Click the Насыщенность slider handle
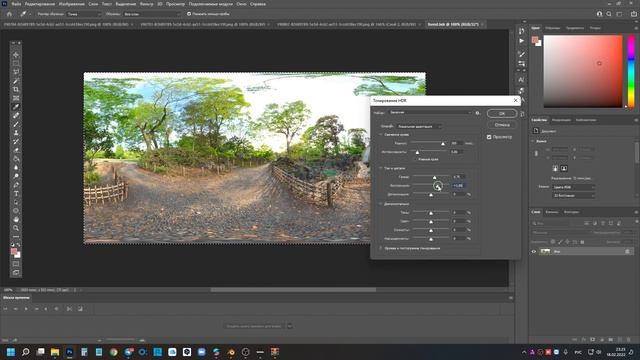Image resolution: width=640 pixels, height=360 pixels. tap(431, 239)
